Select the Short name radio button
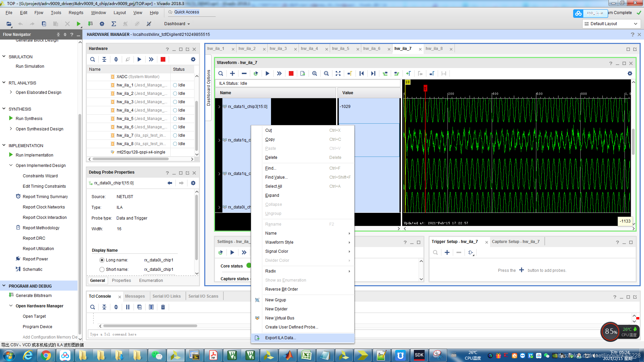This screenshot has height=362, width=644. point(102,269)
